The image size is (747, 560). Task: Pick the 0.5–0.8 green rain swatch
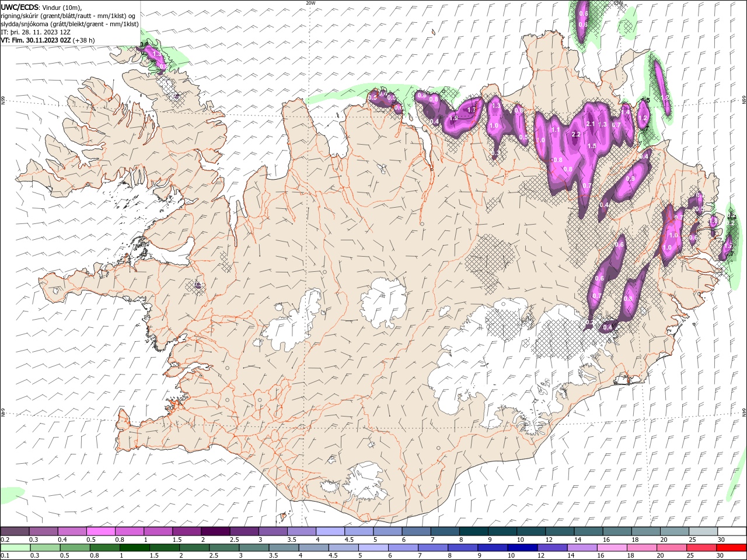[75, 547]
